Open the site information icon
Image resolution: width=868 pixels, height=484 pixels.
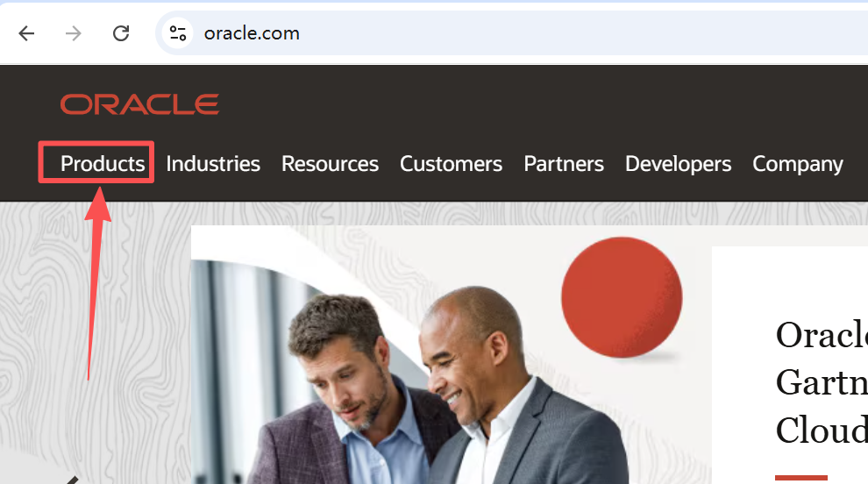(178, 33)
